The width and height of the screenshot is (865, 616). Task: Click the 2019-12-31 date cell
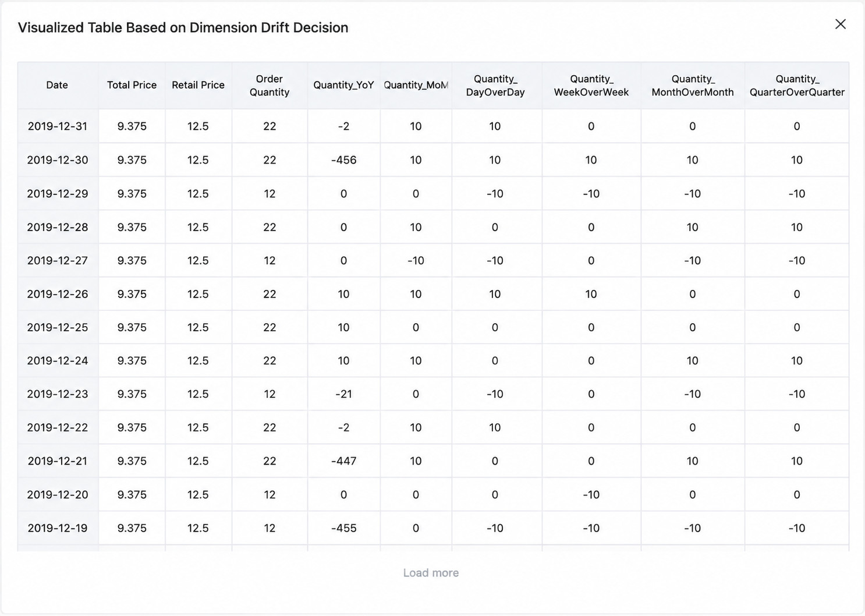(x=57, y=126)
